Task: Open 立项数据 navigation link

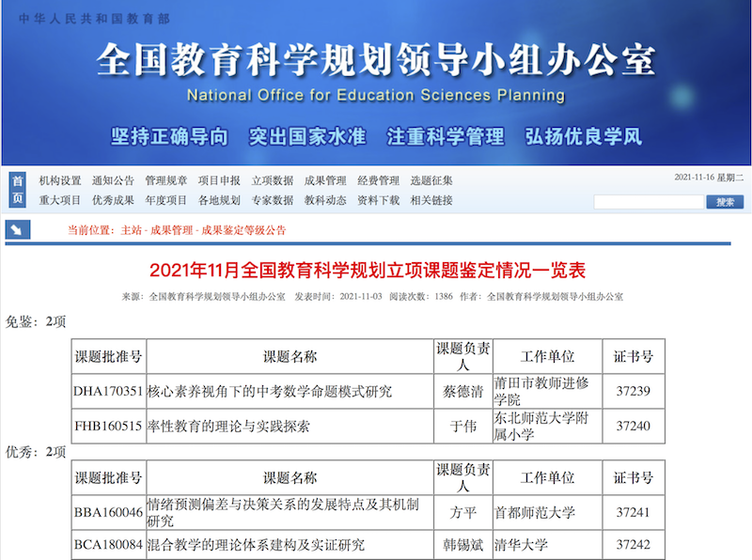Action: click(273, 180)
